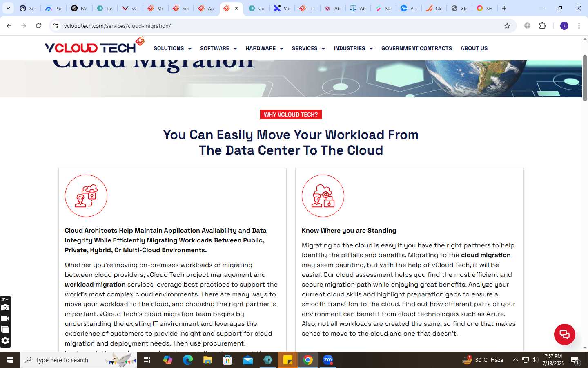Open the SOFTWARE dropdown menu
588x368 pixels.
(x=218, y=48)
